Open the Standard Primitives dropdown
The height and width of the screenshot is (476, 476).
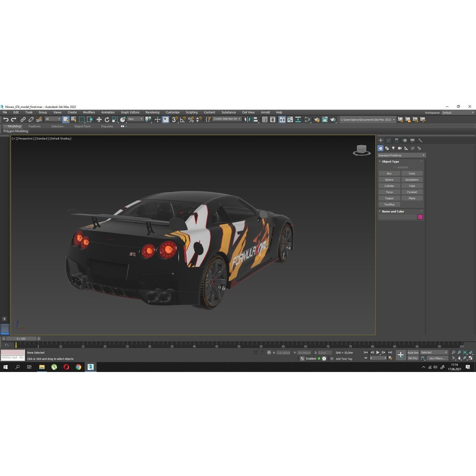point(402,156)
